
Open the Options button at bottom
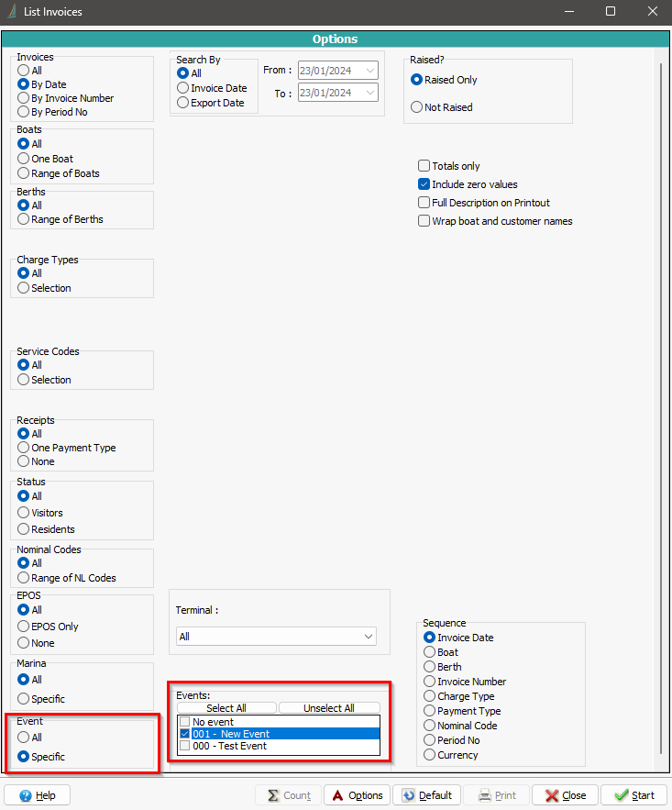357,795
